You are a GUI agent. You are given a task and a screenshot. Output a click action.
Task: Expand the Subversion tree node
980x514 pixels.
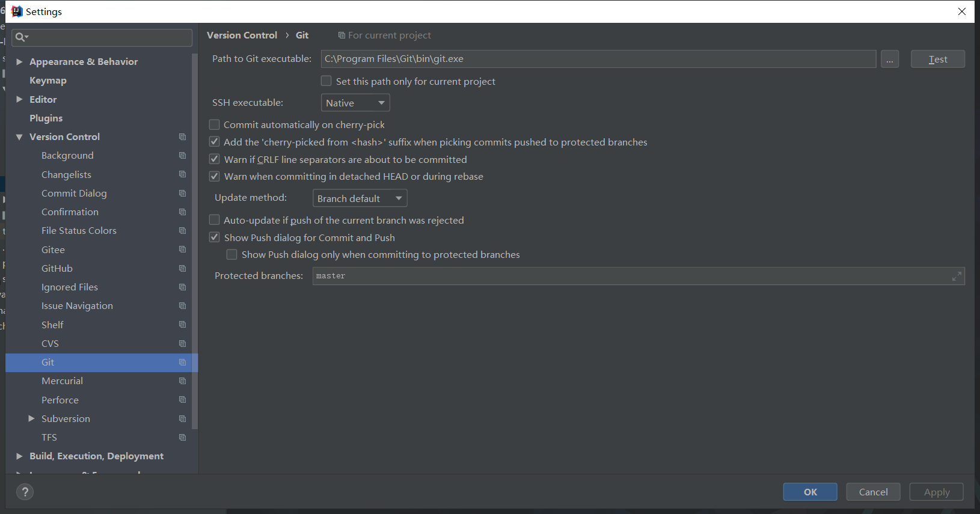(31, 418)
